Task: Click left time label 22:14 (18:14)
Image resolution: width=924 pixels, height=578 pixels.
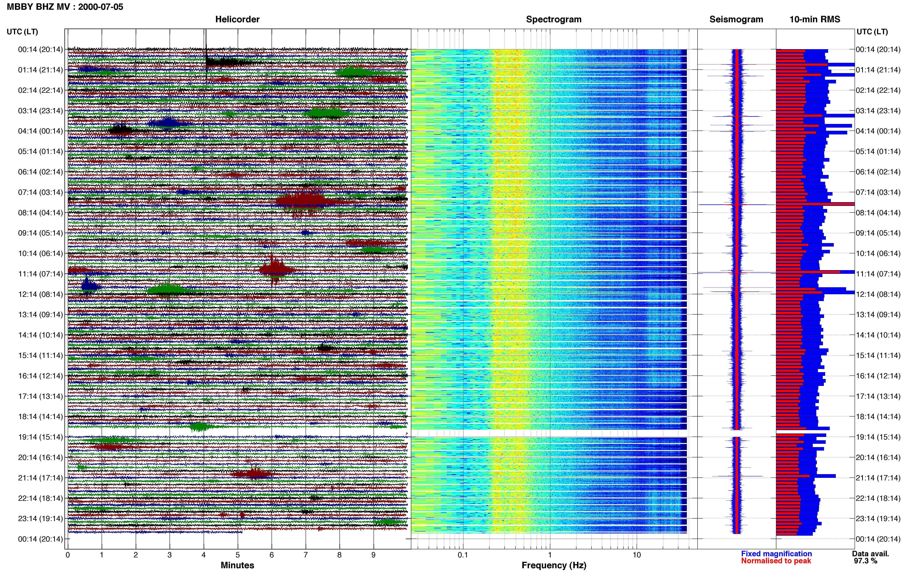Action: point(40,498)
